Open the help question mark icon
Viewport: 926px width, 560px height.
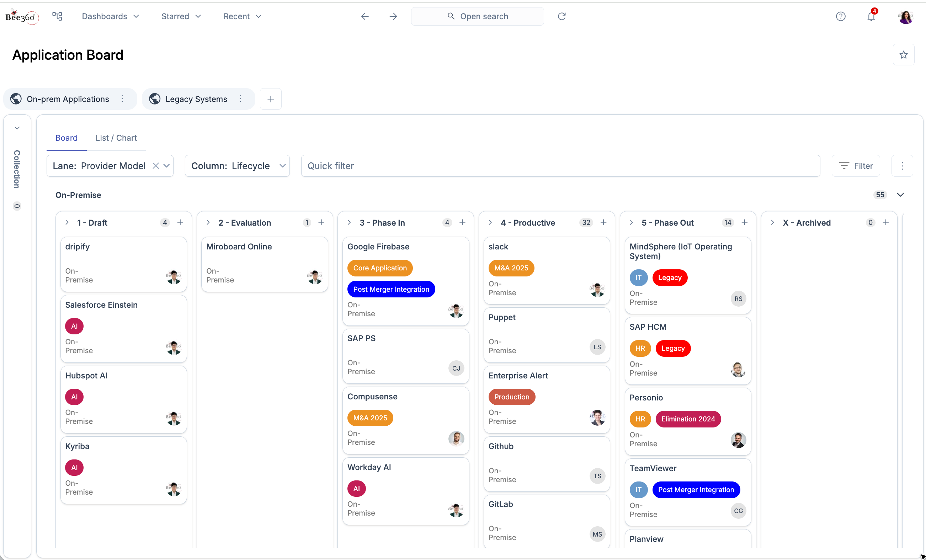click(841, 16)
